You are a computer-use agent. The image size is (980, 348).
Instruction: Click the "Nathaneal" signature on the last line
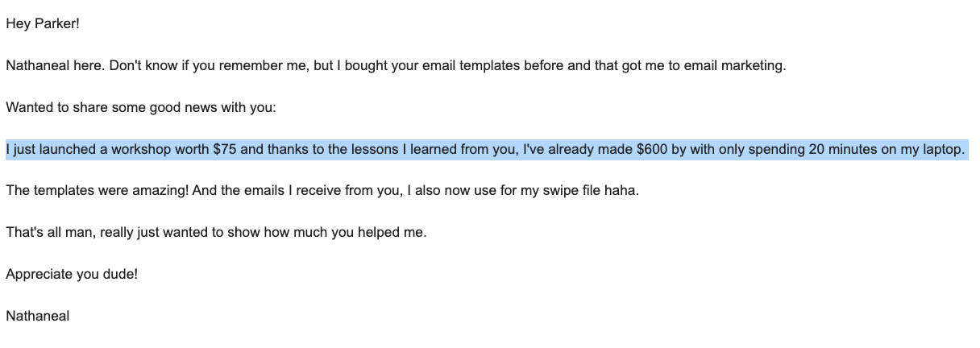(37, 317)
